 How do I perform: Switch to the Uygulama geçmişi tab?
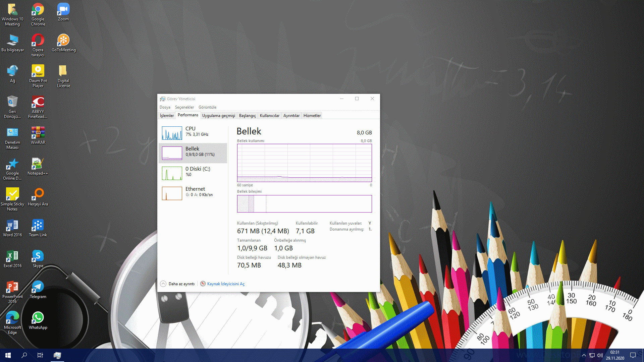218,116
